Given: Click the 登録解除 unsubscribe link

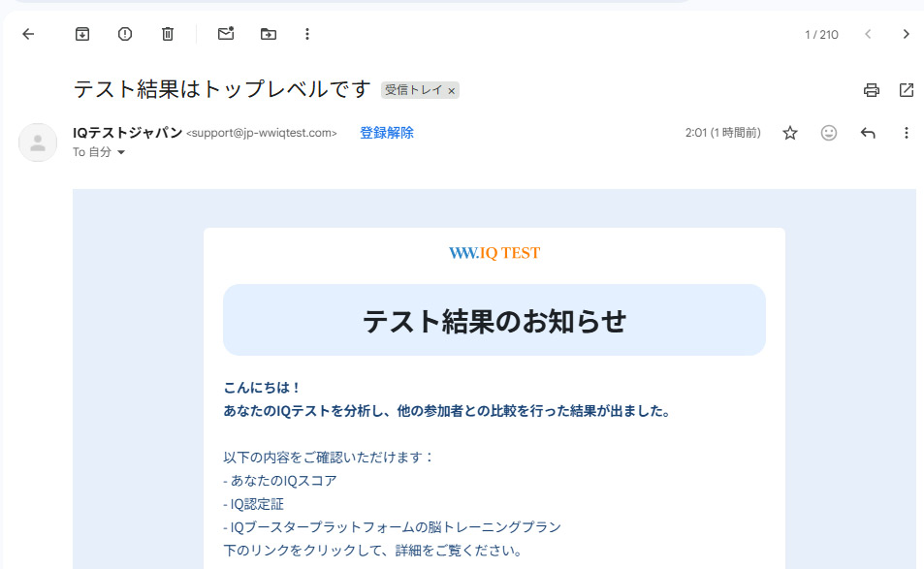Looking at the screenshot, I should coord(386,133).
